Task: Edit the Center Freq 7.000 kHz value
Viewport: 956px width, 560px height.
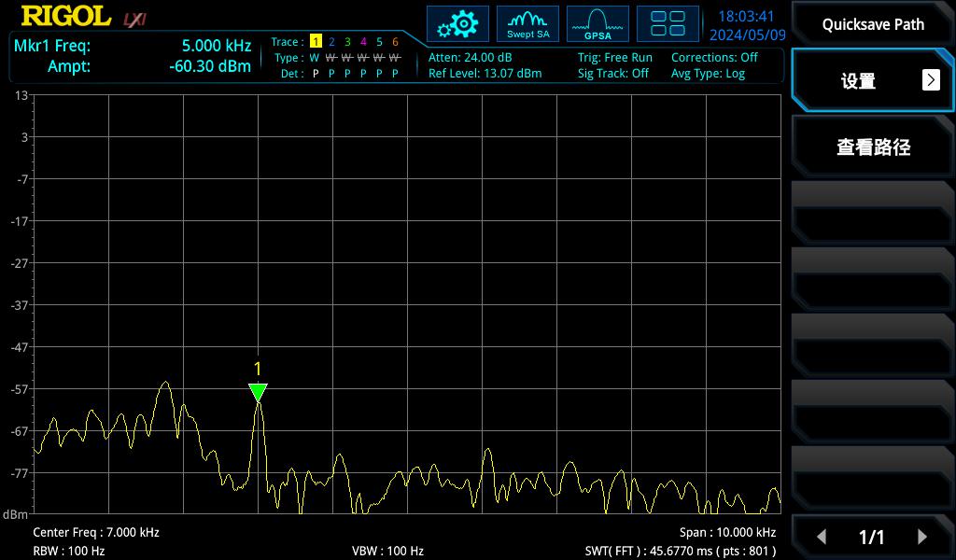Action: click(96, 532)
